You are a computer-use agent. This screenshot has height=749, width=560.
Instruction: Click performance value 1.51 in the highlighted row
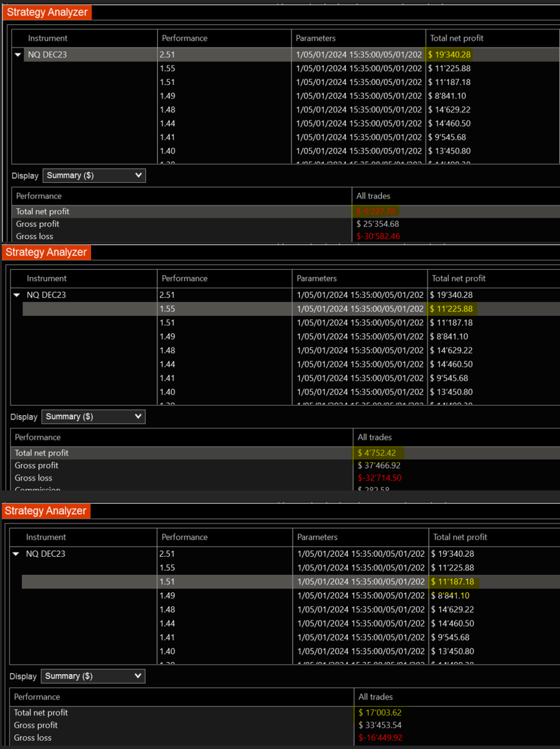(x=167, y=582)
